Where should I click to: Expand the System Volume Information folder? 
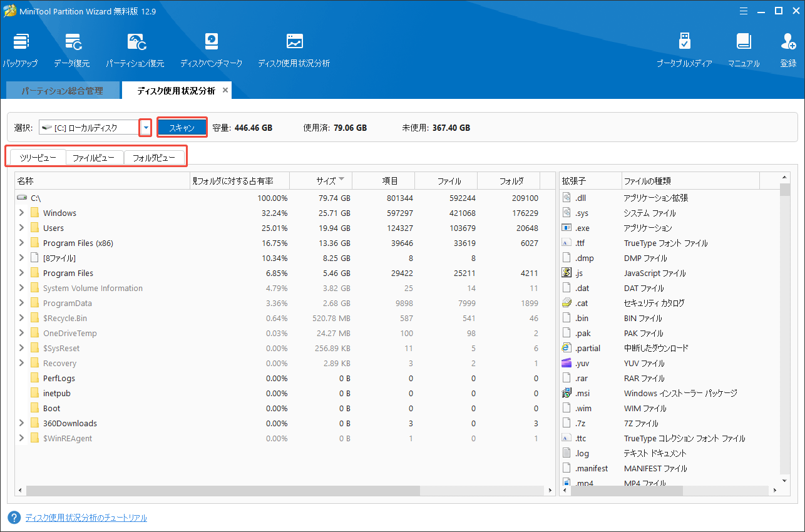pyautogui.click(x=21, y=288)
